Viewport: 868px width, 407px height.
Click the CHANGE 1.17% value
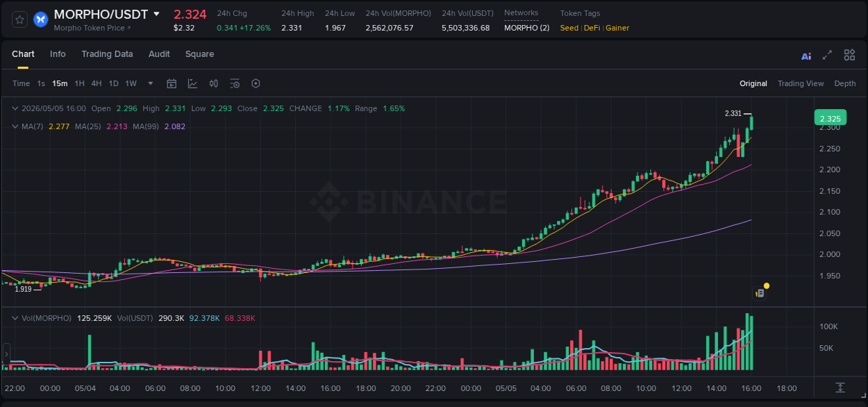(x=338, y=108)
